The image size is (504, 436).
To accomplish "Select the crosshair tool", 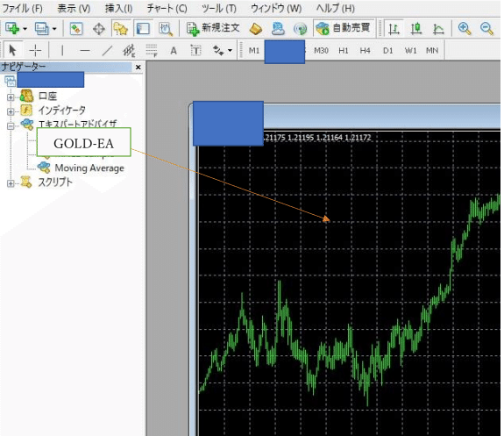I will pos(35,50).
